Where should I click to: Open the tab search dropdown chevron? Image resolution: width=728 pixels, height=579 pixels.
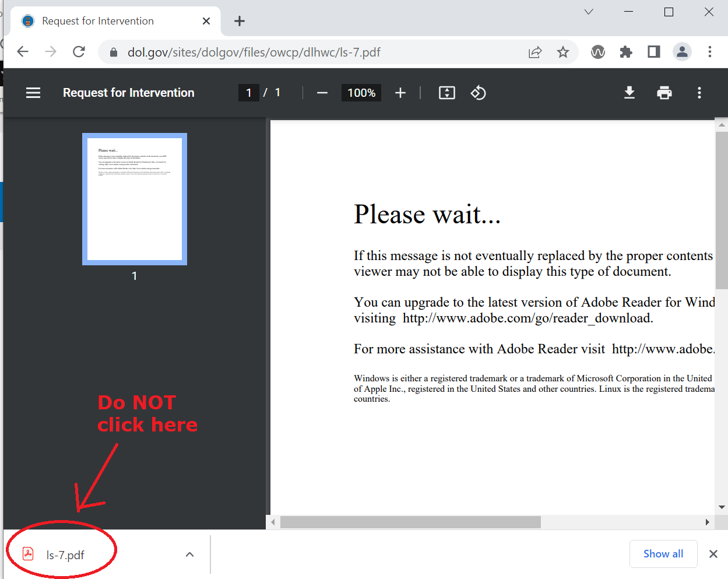pyautogui.click(x=589, y=12)
